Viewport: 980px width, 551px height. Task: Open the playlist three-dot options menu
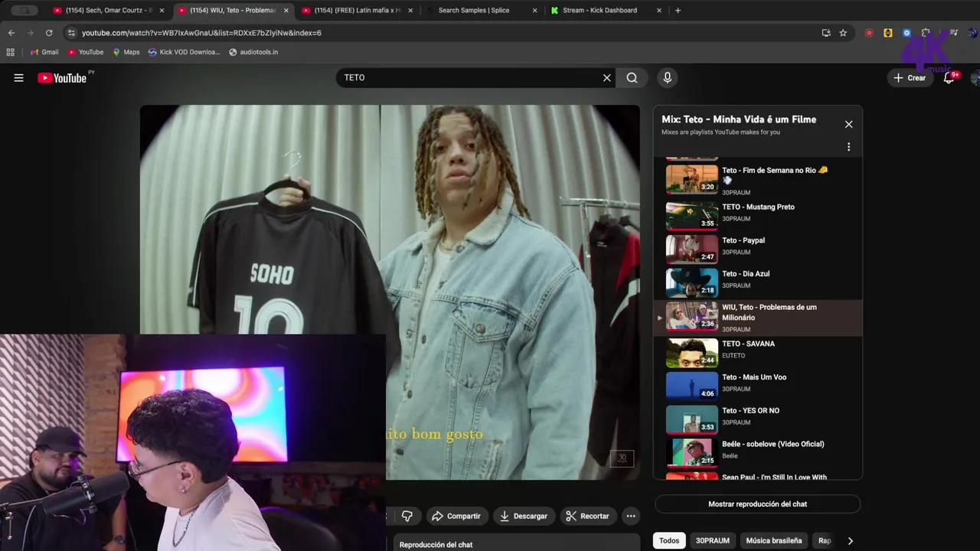tap(848, 146)
